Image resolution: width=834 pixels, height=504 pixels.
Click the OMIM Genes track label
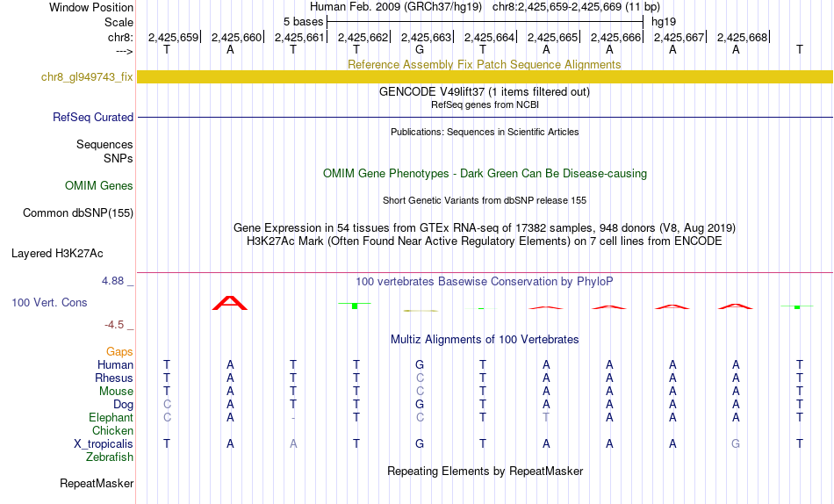98,186
